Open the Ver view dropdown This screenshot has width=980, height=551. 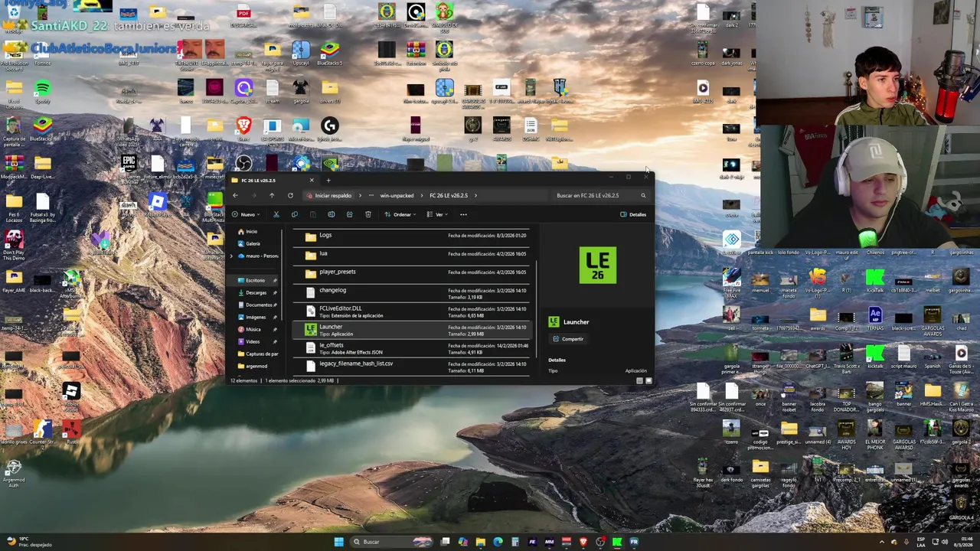click(436, 214)
